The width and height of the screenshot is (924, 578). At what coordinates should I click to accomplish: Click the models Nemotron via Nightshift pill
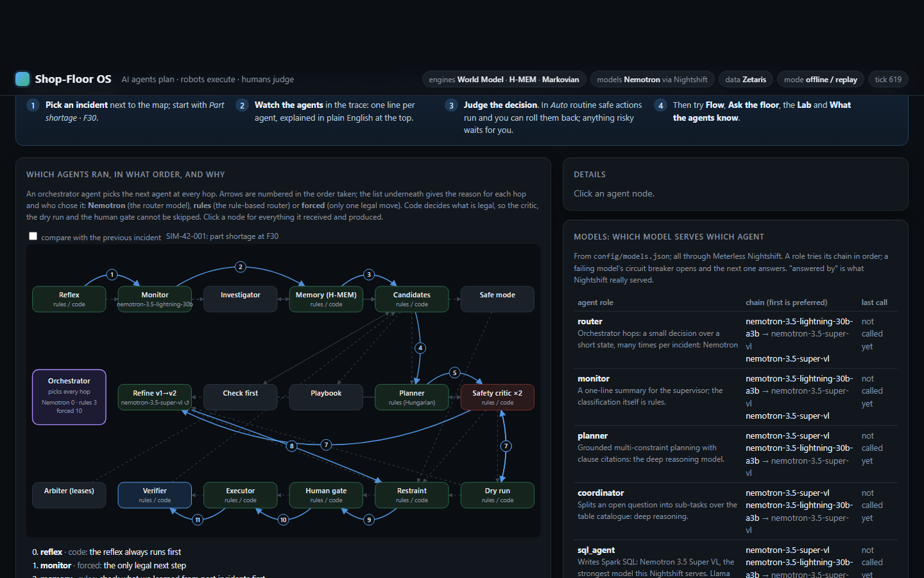(x=652, y=80)
